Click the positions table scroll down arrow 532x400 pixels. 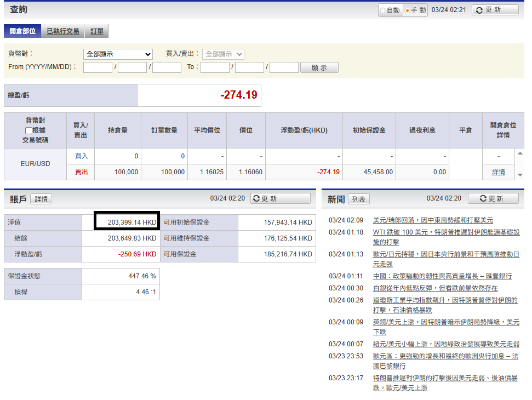[520, 175]
